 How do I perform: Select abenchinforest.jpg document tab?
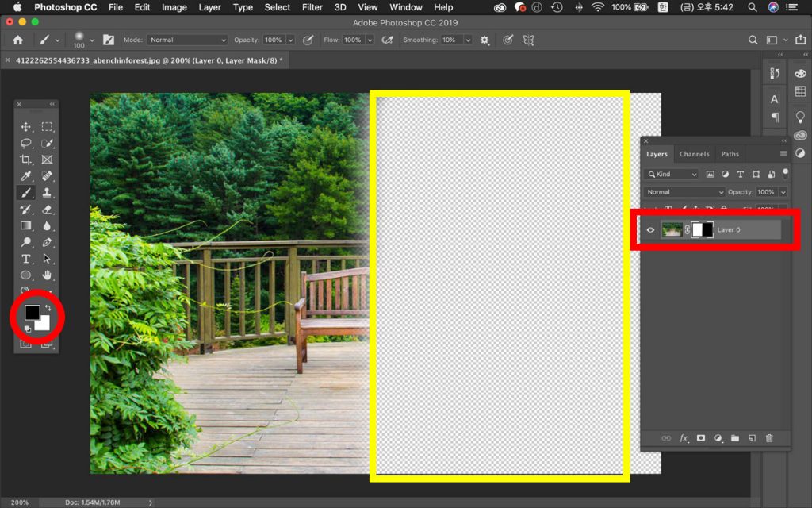click(149, 60)
